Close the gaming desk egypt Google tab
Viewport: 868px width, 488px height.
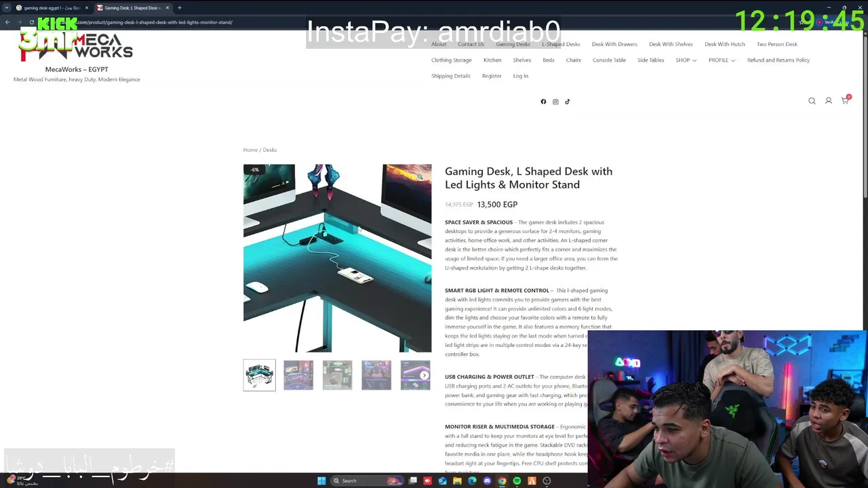(87, 7)
